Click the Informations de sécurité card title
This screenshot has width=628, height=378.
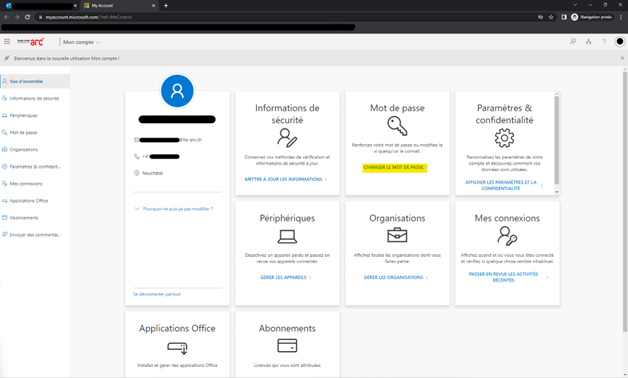pos(287,114)
